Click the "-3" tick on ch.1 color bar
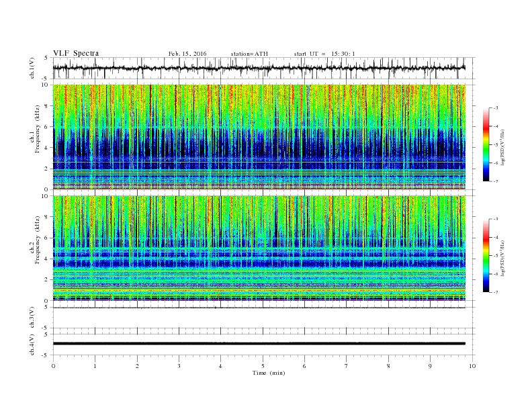Image resolution: width=532 pixels, height=411 pixels. (495, 108)
